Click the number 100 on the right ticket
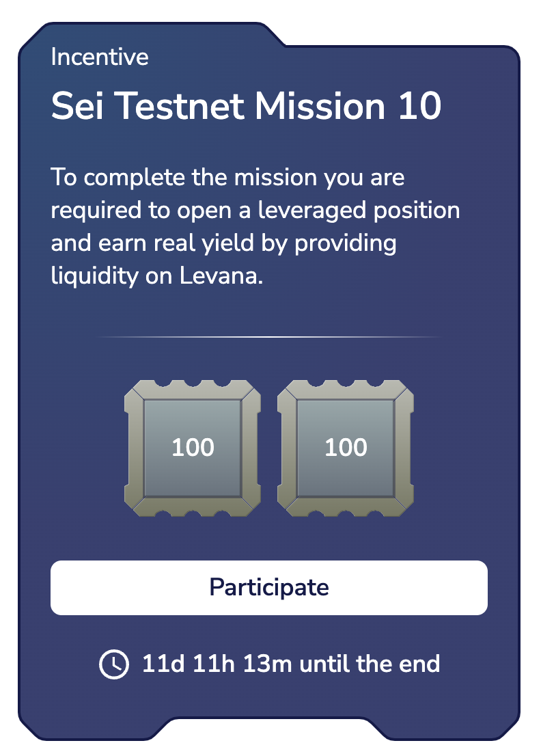This screenshot has width=541, height=756. coord(346,448)
